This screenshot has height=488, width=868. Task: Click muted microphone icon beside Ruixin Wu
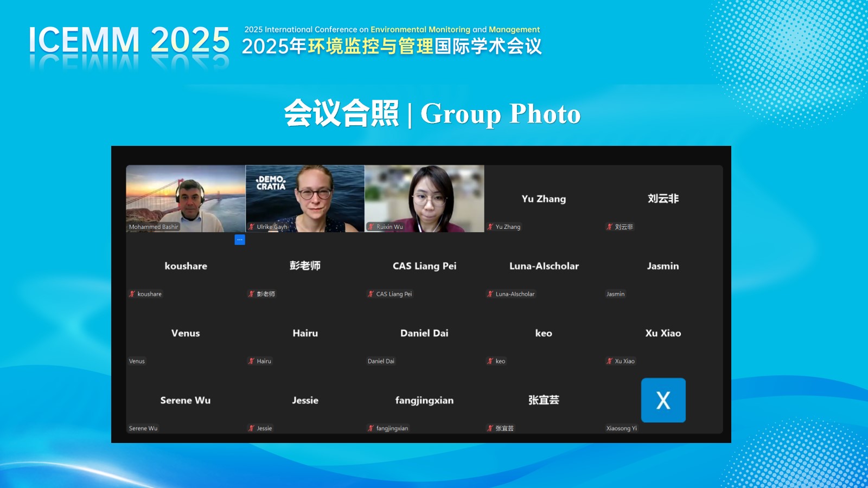click(371, 227)
